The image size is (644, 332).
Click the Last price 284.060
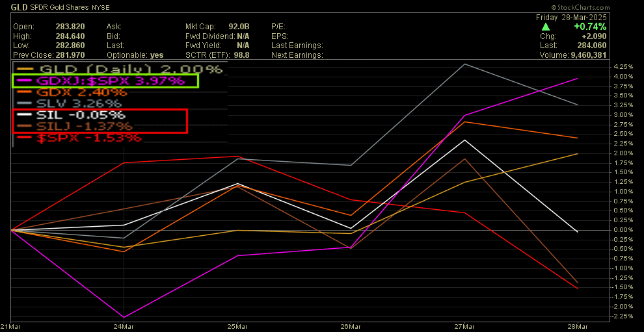tap(593, 45)
